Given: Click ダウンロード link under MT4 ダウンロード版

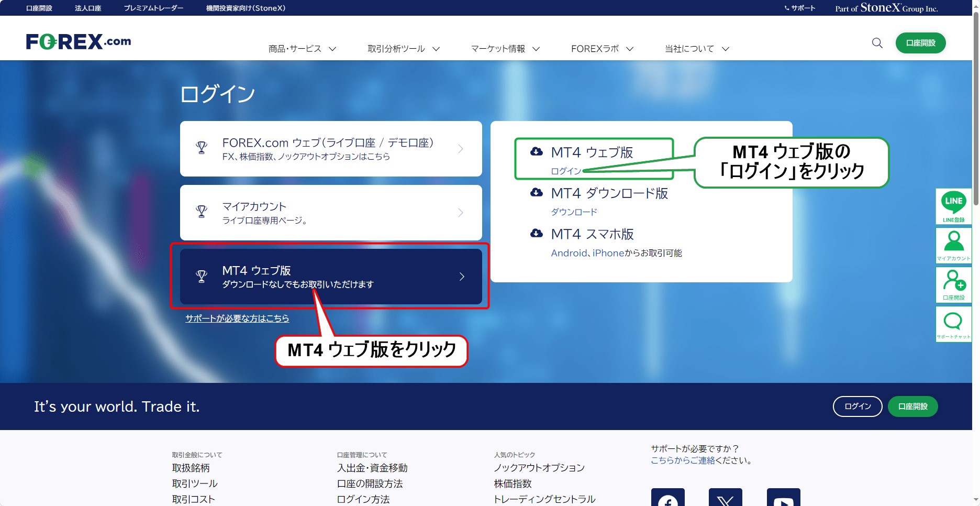Looking at the screenshot, I should tap(574, 212).
